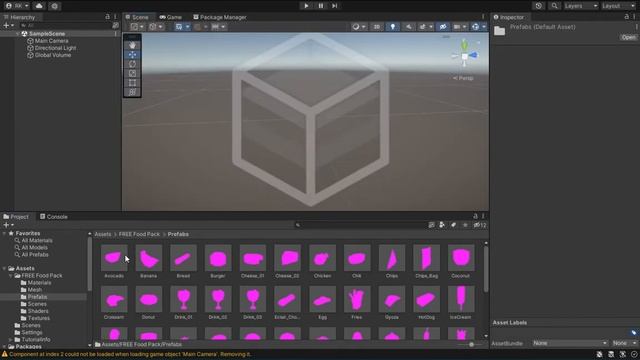Select the Inspector tab
The width and height of the screenshot is (640, 360).
tap(509, 17)
